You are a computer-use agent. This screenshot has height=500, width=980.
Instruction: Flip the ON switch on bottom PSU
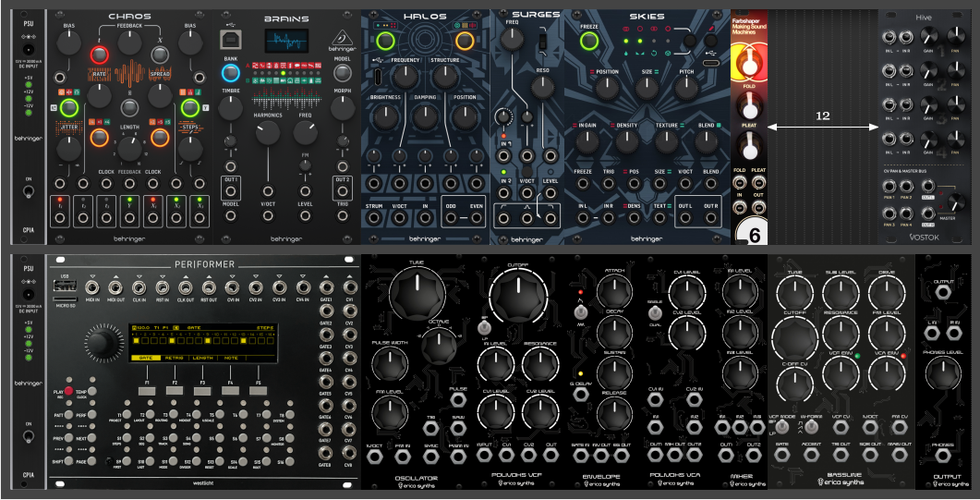tap(28, 437)
